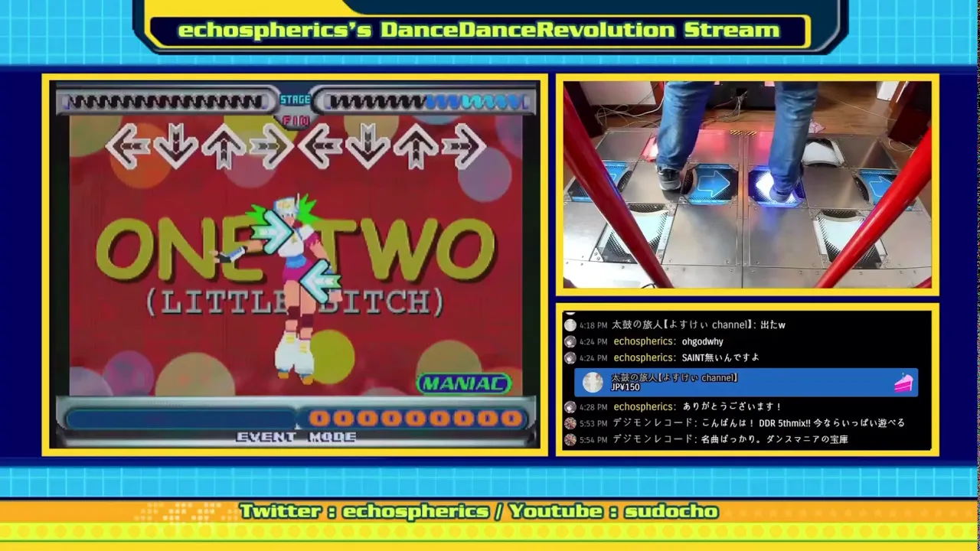Click the 5:53 PM timestamp
The image size is (980, 551).
pyautogui.click(x=593, y=422)
